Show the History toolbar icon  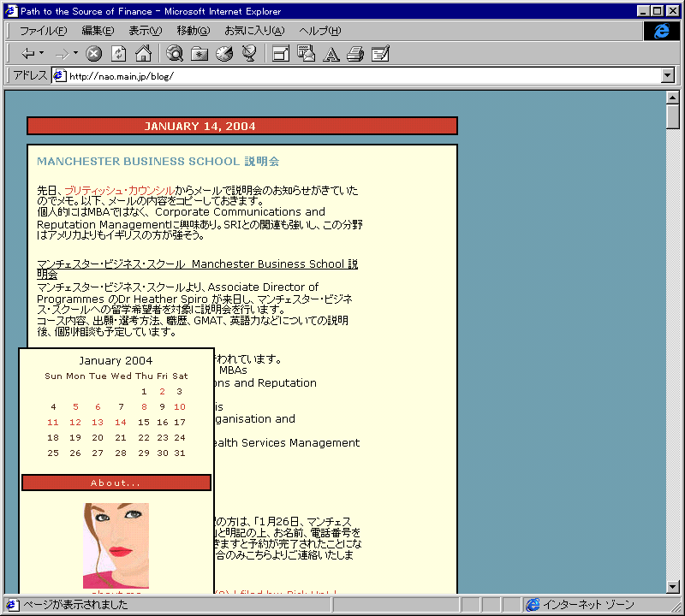point(224,54)
